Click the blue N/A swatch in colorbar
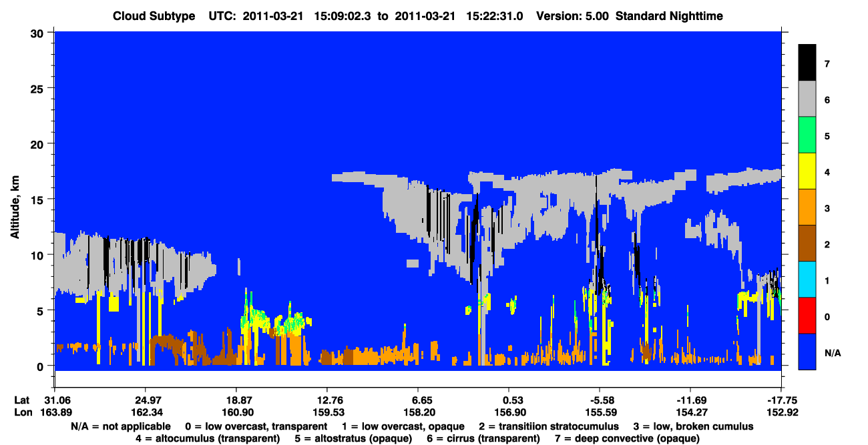The width and height of the screenshot is (868, 445). [807, 351]
